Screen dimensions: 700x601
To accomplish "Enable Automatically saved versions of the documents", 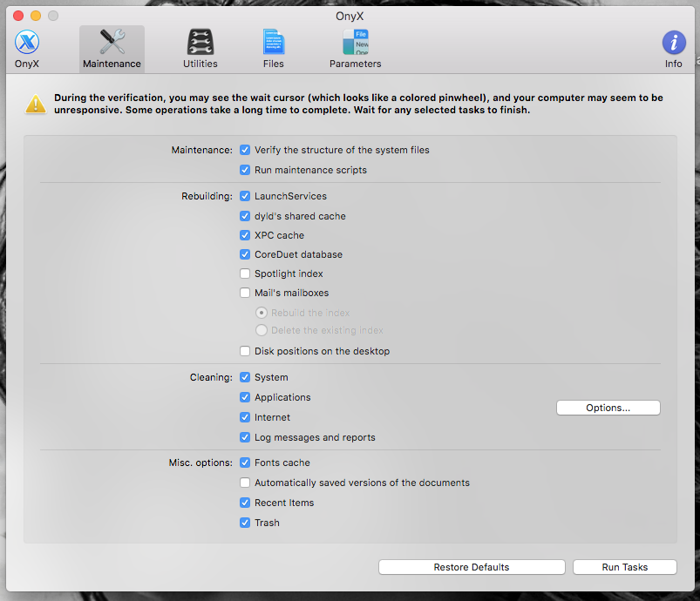I will click(x=245, y=483).
